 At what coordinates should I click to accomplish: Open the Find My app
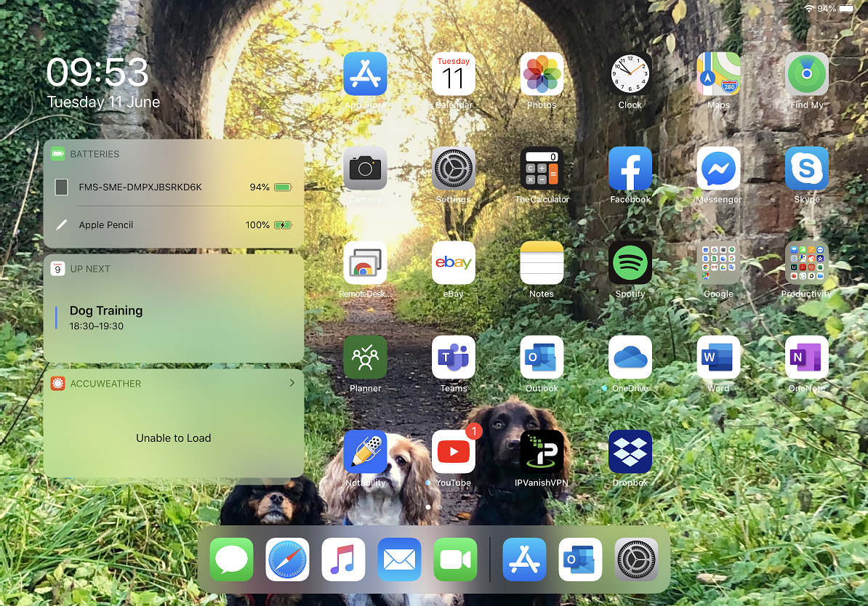coord(806,73)
